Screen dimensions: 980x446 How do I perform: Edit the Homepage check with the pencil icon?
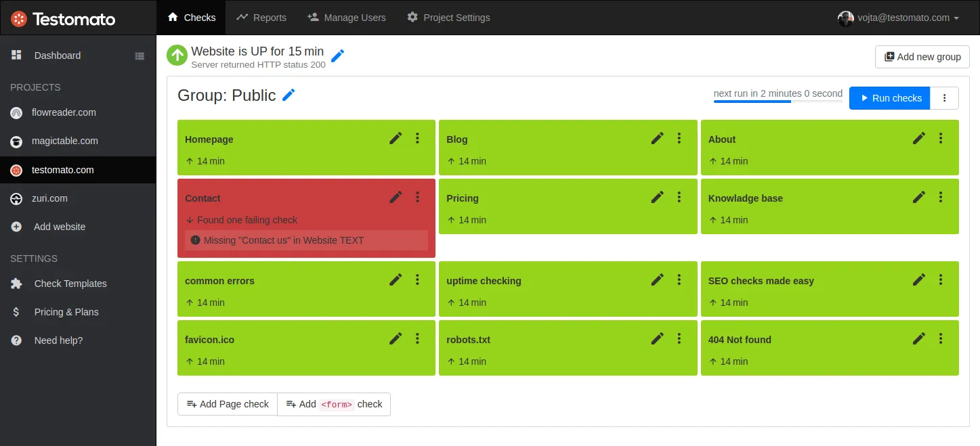(x=396, y=138)
